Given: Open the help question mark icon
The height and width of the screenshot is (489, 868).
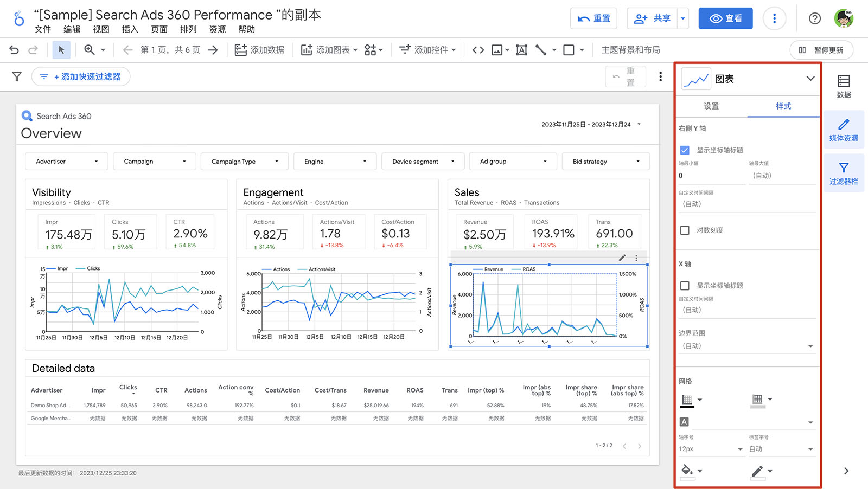Looking at the screenshot, I should [814, 18].
